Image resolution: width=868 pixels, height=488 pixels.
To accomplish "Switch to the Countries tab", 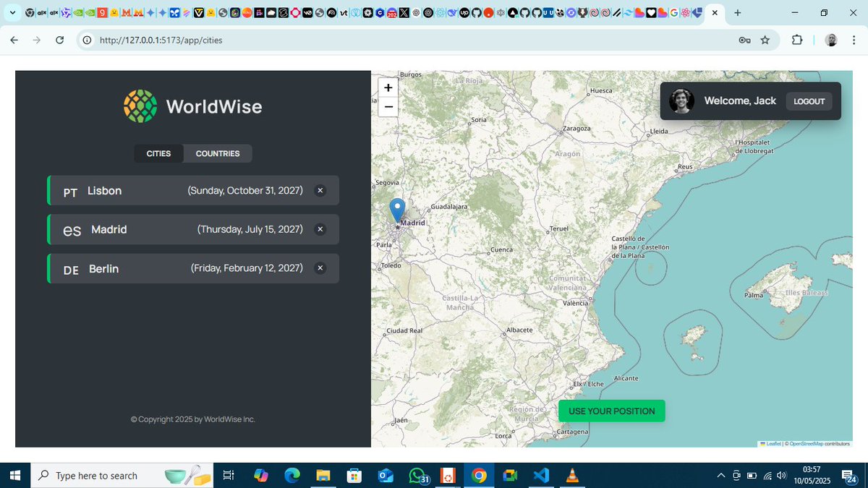I will pyautogui.click(x=218, y=153).
